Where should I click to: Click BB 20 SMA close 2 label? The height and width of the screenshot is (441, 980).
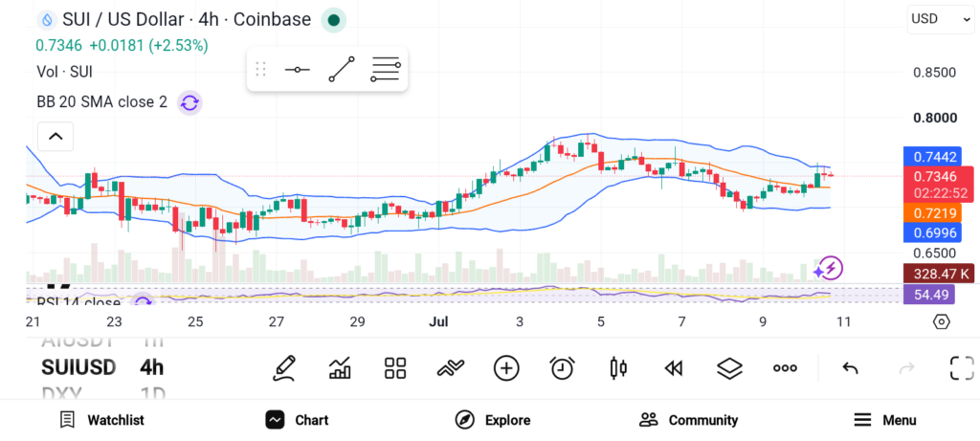click(x=101, y=102)
